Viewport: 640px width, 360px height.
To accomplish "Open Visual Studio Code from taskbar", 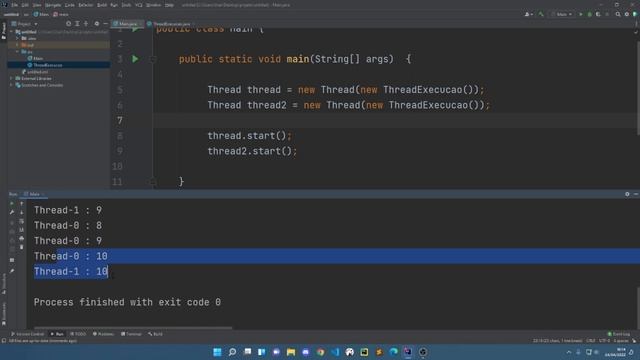I will point(335,352).
